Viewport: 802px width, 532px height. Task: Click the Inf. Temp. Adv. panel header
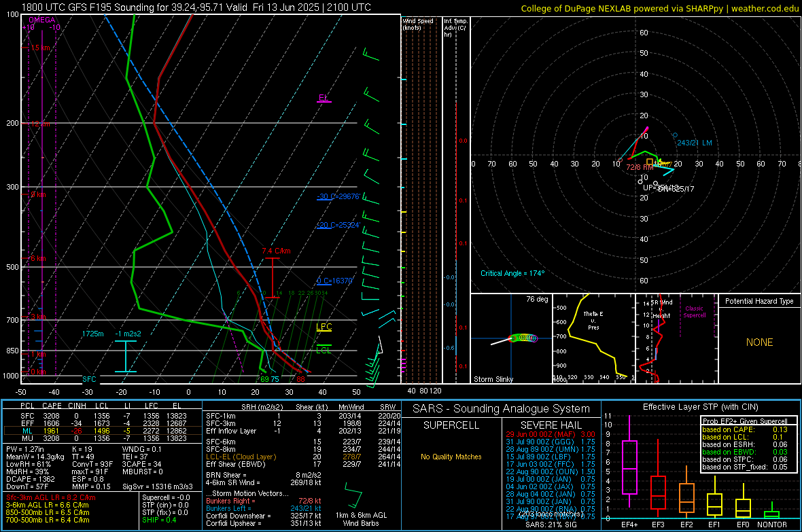[455, 28]
